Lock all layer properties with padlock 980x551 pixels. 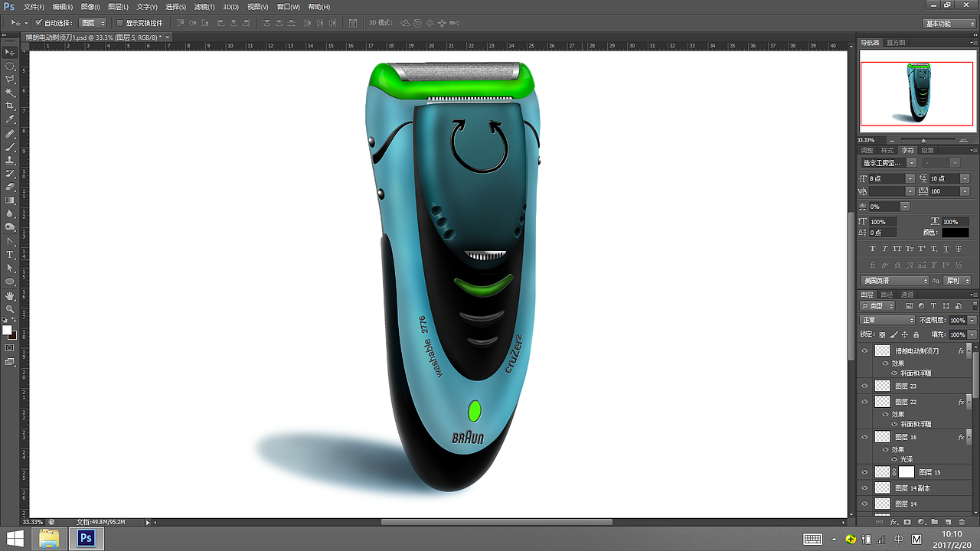[916, 334]
